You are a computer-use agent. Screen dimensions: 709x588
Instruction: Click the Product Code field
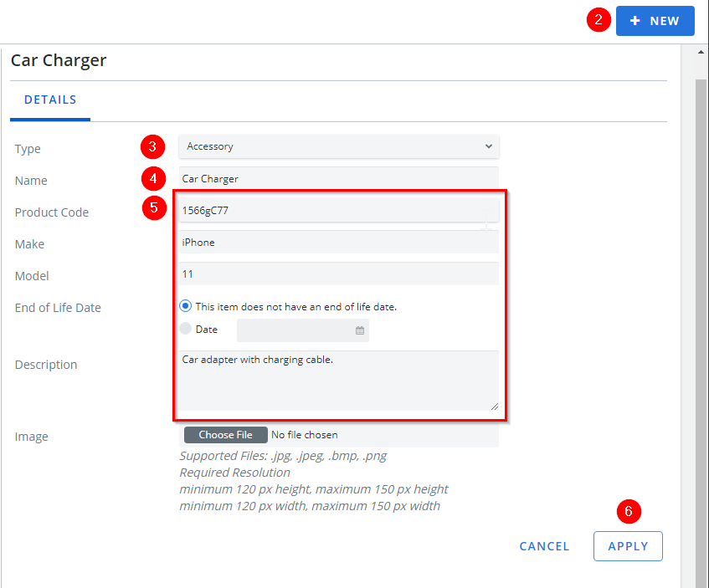pyautogui.click(x=339, y=210)
